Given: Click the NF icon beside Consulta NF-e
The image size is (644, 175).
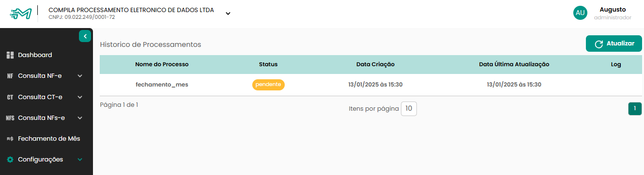Looking at the screenshot, I should coord(10,76).
